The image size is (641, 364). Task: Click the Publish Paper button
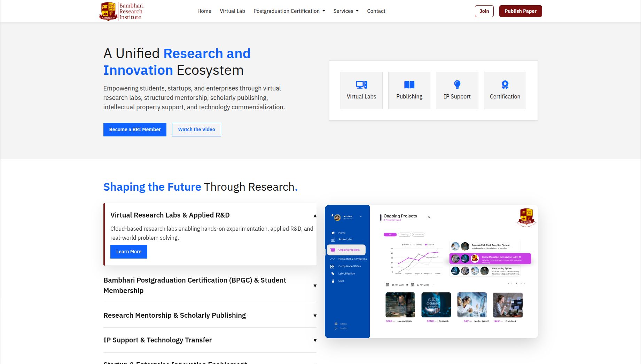(520, 11)
